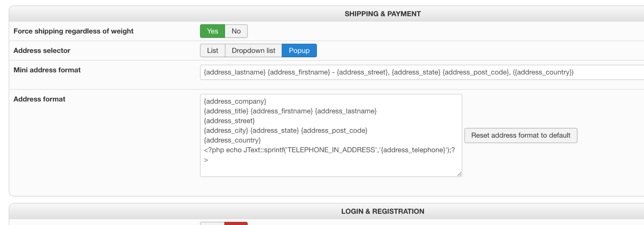Set Force shipping regardless of weight to Yes
This screenshot has height=225, width=644.
coord(212,31)
